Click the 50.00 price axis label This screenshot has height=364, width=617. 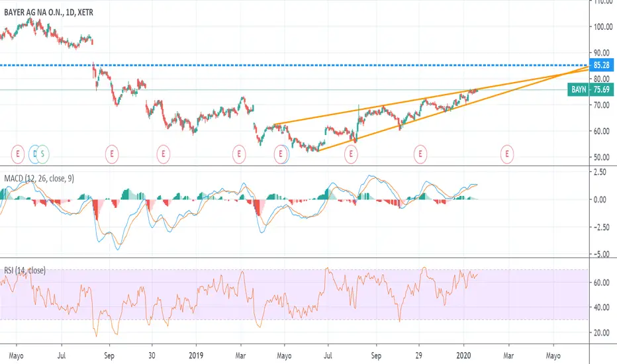[x=603, y=158]
